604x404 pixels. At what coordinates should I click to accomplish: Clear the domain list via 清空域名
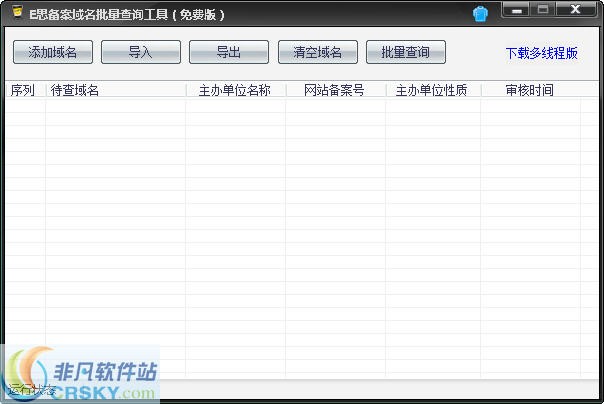click(318, 52)
